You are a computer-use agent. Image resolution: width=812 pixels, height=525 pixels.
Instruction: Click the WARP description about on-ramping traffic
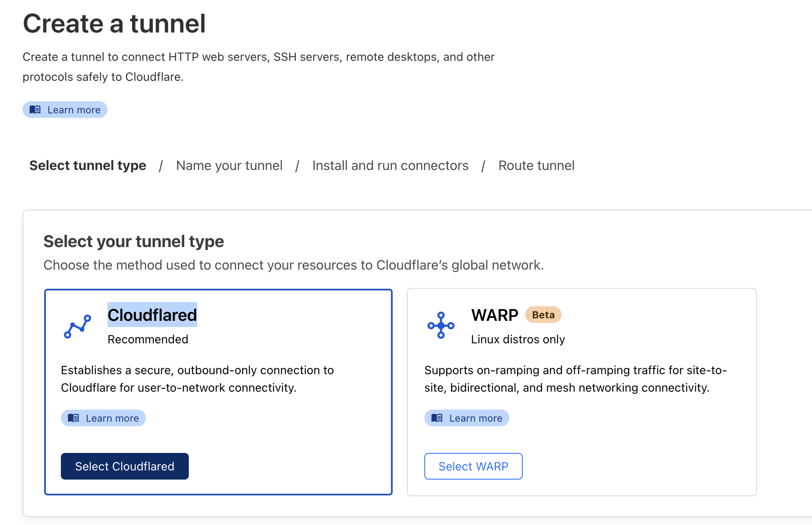click(576, 379)
